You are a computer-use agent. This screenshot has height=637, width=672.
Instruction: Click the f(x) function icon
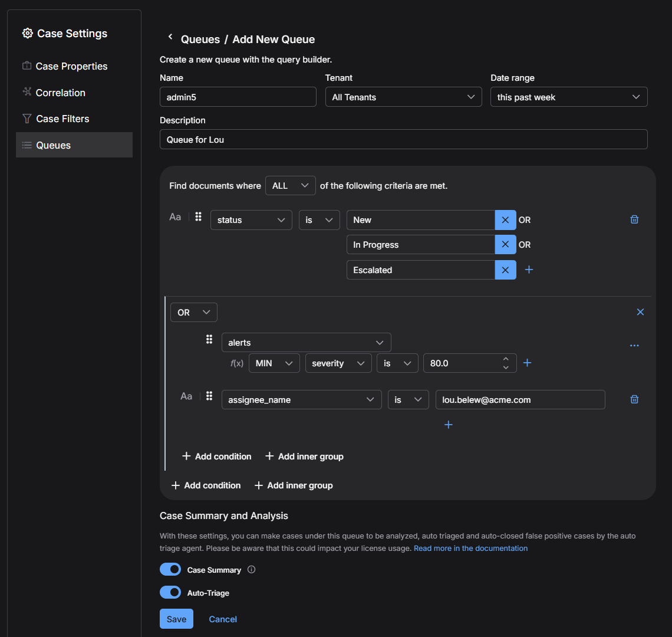(236, 363)
